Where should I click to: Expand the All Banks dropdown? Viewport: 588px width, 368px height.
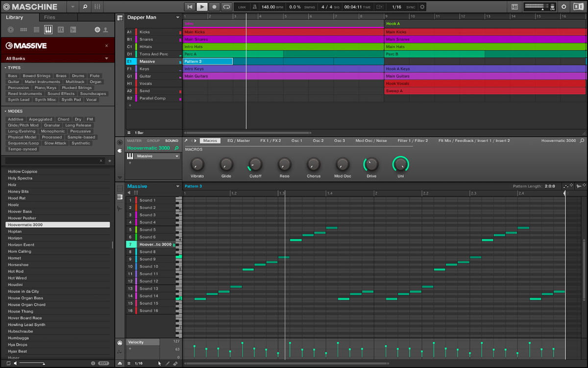click(x=106, y=58)
